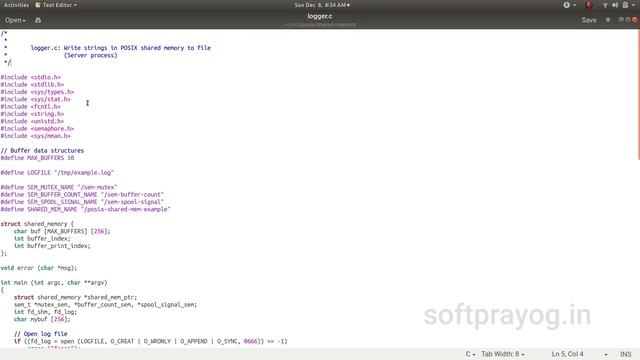Screen dimensions: 640x360
Task: Change the C syntax highlighting mode
Action: pyautogui.click(x=470, y=354)
